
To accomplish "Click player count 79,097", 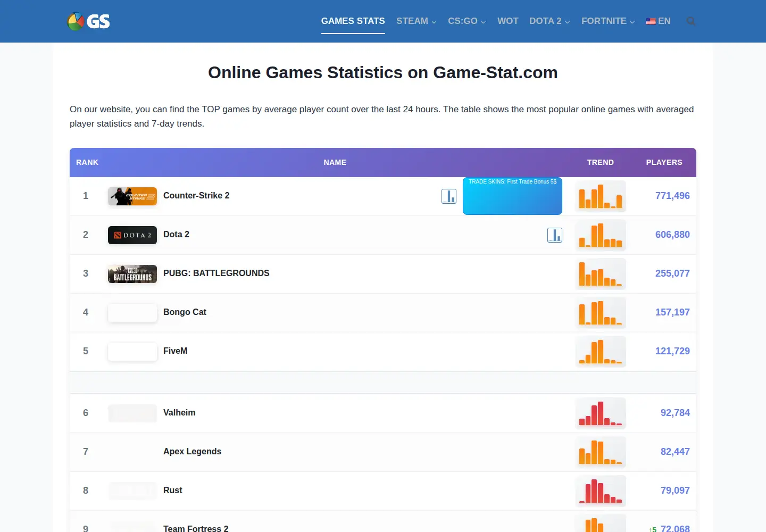I will 675,491.
